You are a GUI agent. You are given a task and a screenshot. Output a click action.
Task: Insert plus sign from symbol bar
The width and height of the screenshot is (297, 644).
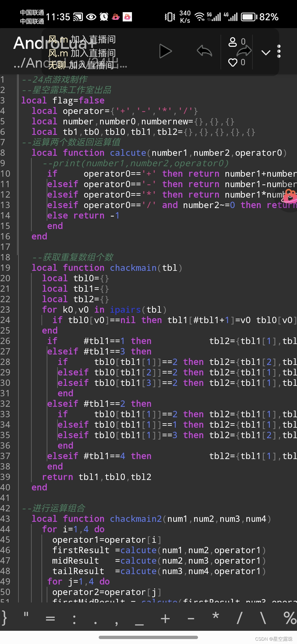[165, 619]
